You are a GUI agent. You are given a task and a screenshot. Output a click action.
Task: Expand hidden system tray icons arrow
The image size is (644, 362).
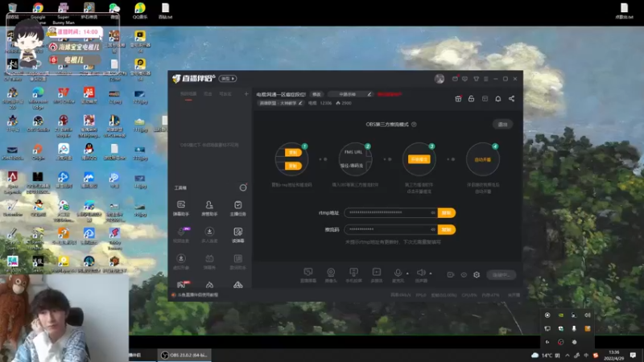(x=568, y=356)
